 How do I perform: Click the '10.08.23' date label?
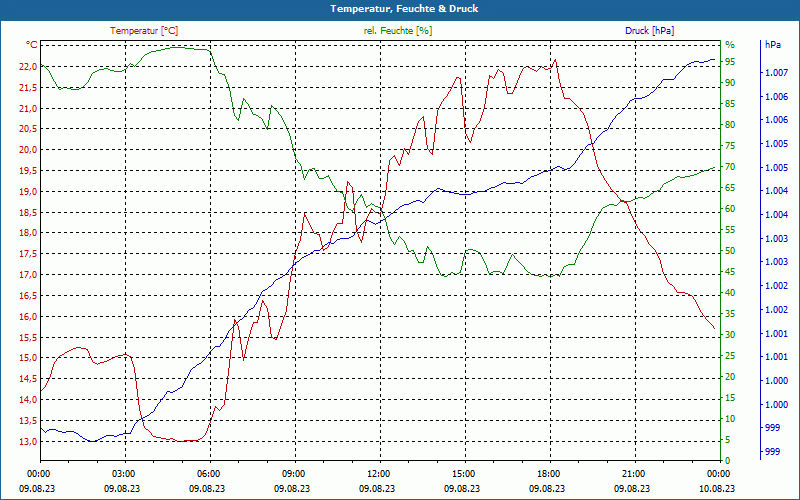[717, 489]
